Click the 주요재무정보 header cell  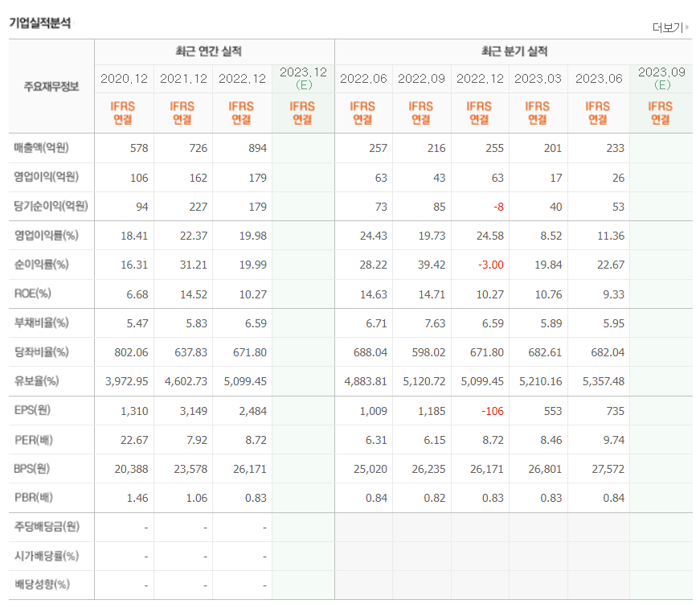tap(51, 86)
